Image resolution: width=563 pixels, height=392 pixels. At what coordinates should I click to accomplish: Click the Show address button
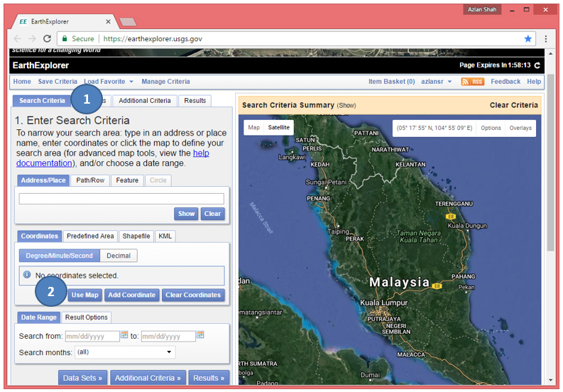[186, 214]
